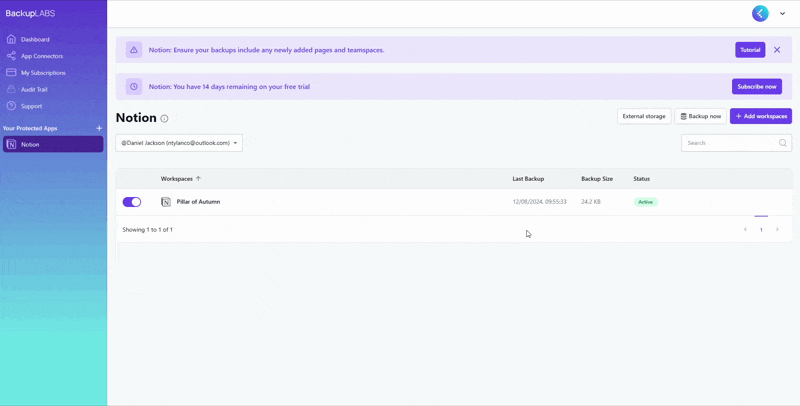Click Subscribe now button
Image resolution: width=800 pixels, height=406 pixels.
coord(757,87)
